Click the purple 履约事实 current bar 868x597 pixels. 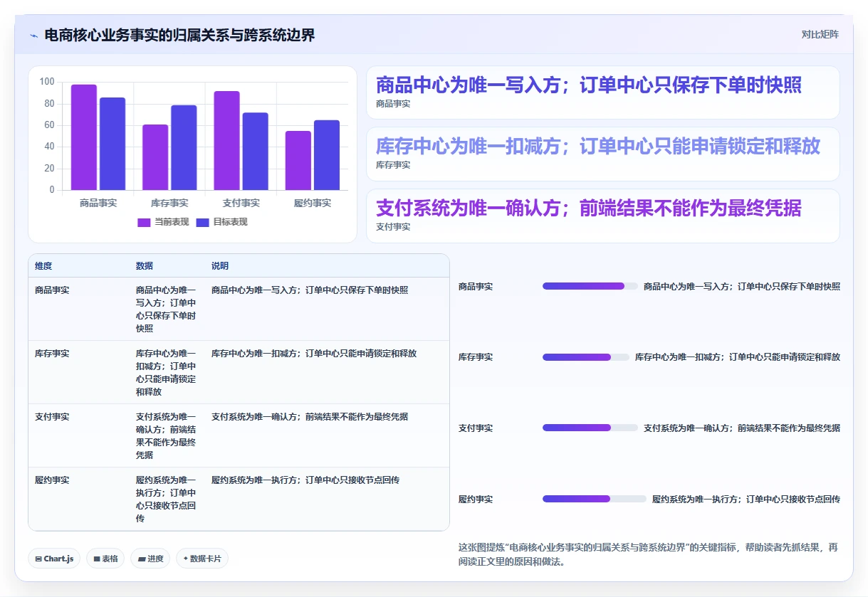(298, 161)
